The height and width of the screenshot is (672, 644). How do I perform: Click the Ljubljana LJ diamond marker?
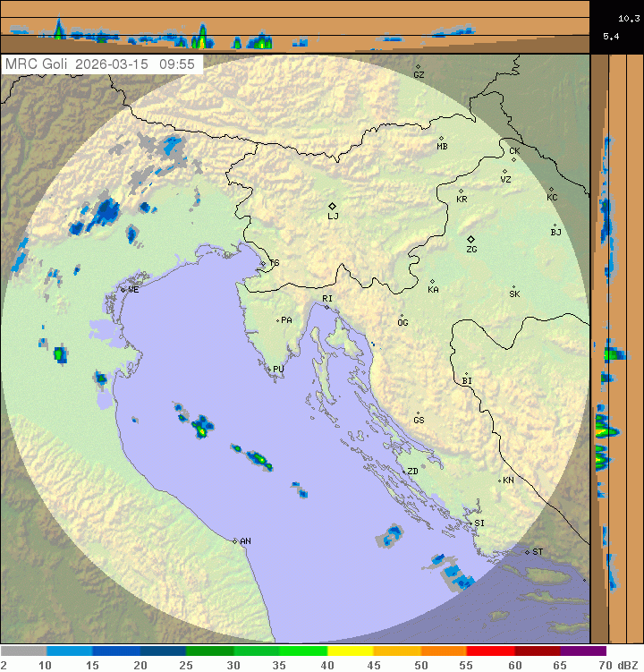pos(332,206)
